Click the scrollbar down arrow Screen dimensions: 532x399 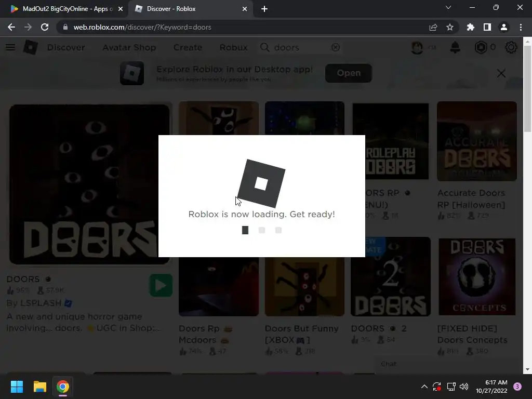pos(527,369)
